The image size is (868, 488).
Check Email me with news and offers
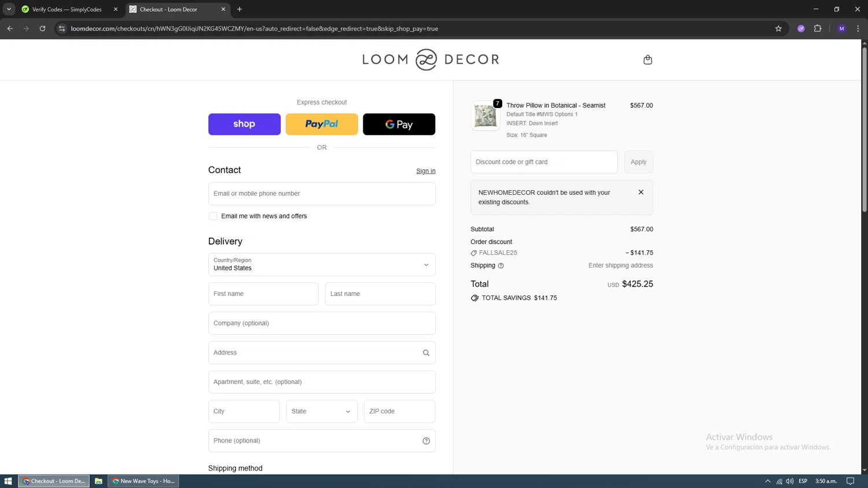point(213,216)
